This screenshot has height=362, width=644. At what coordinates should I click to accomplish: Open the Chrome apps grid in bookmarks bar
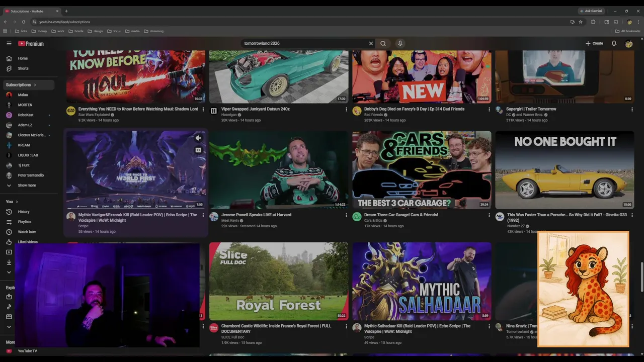pyautogui.click(x=6, y=31)
